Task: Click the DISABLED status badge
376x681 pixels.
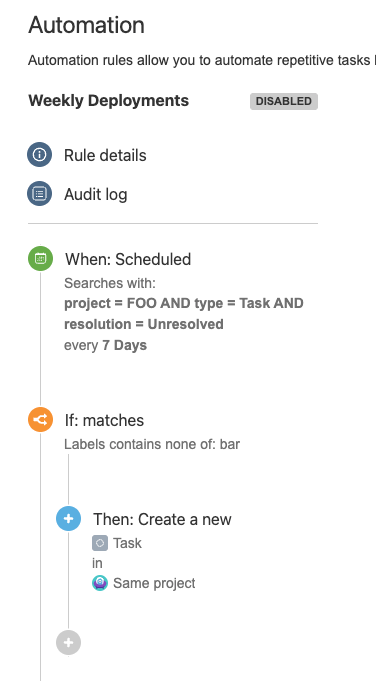Action: [x=284, y=101]
